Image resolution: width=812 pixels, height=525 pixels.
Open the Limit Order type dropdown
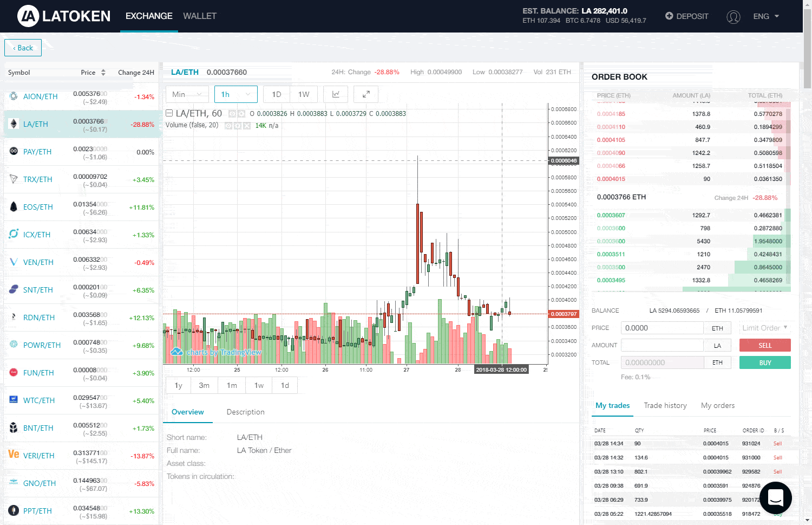tap(765, 328)
